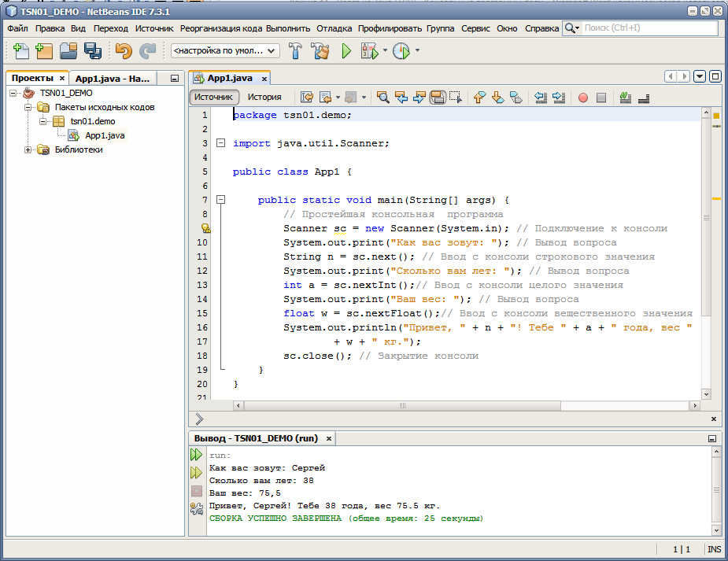
Task: Rerun the program from Output panel
Action: (x=196, y=455)
